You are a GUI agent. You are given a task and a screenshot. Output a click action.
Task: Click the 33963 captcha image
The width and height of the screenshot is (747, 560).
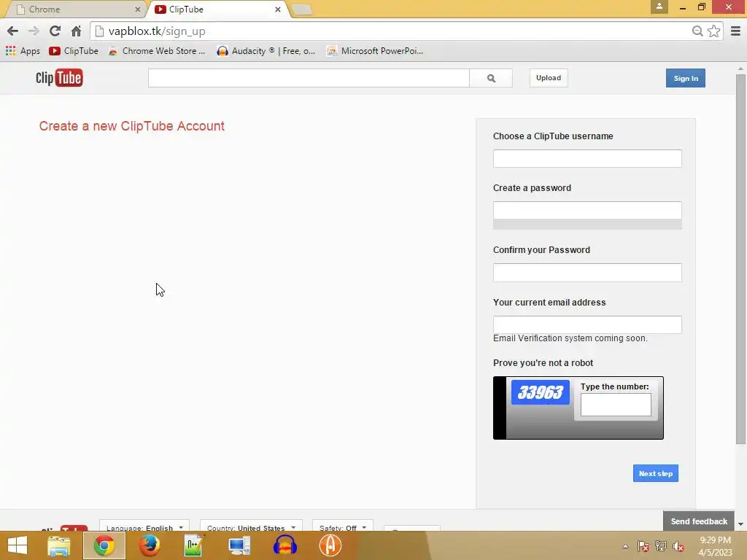(541, 392)
